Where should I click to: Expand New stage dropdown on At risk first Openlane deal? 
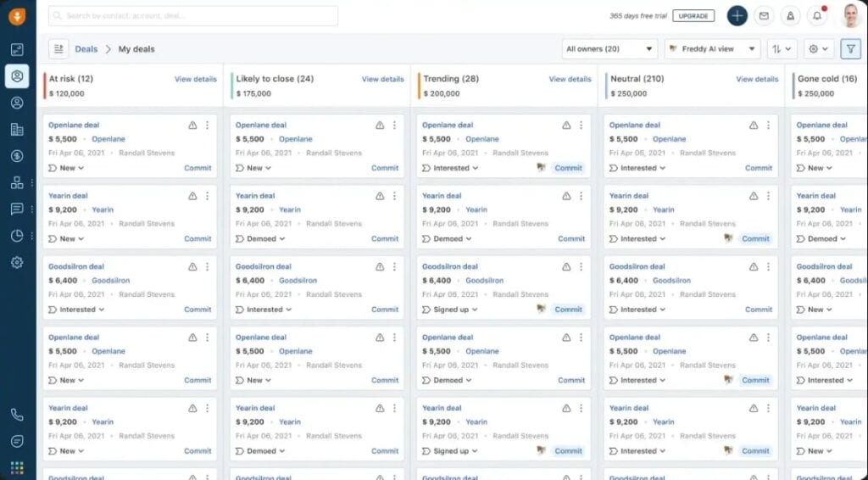tap(66, 168)
